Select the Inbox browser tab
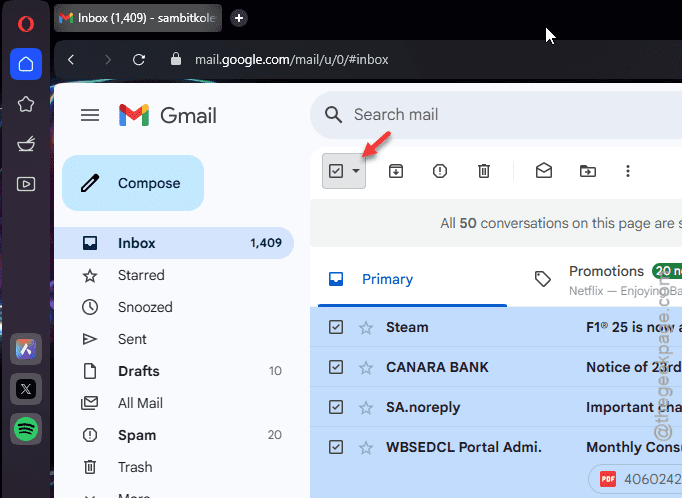Viewport: 682px width, 498px height. pyautogui.click(x=138, y=18)
